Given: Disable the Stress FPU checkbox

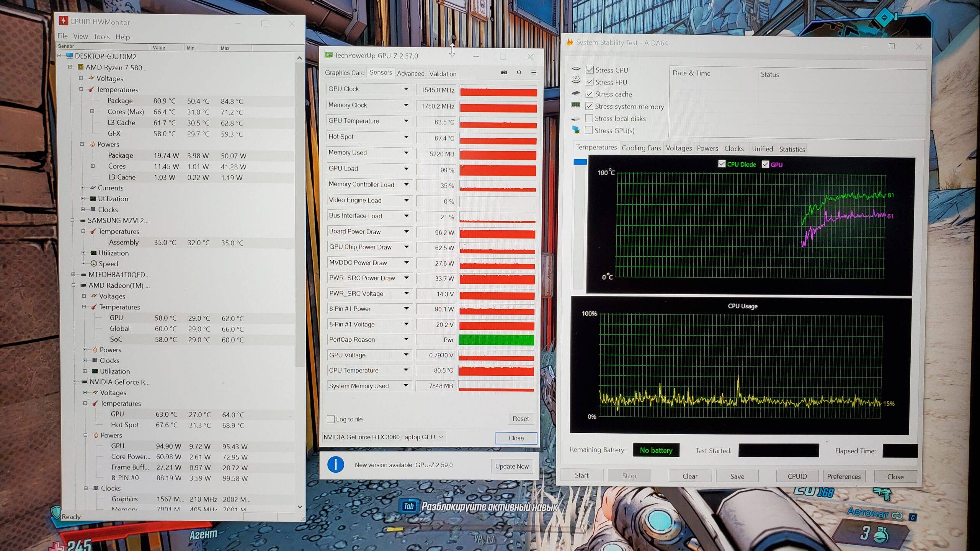Looking at the screenshot, I should (590, 82).
